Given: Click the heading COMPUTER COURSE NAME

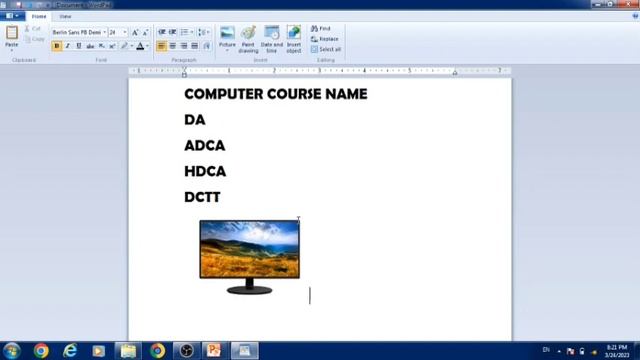Looking at the screenshot, I should [x=276, y=94].
